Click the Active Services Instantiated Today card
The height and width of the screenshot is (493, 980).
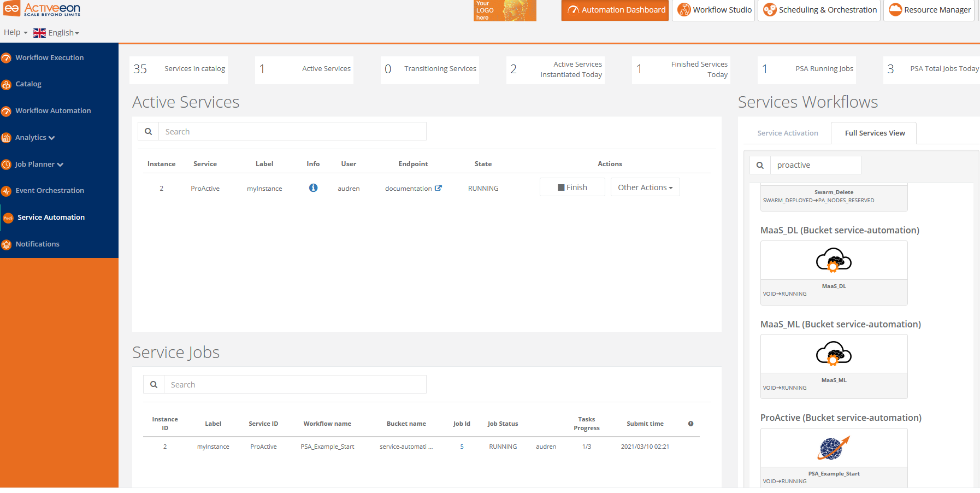pos(556,70)
